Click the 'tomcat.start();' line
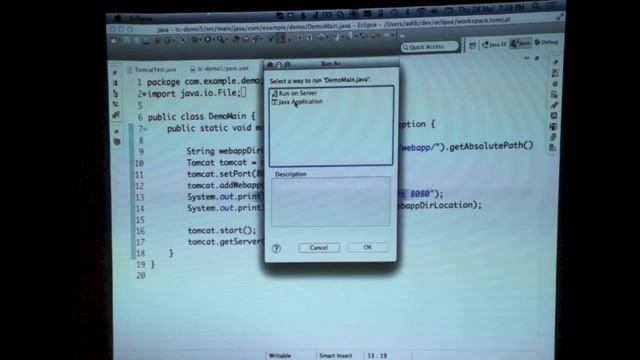 (x=222, y=231)
